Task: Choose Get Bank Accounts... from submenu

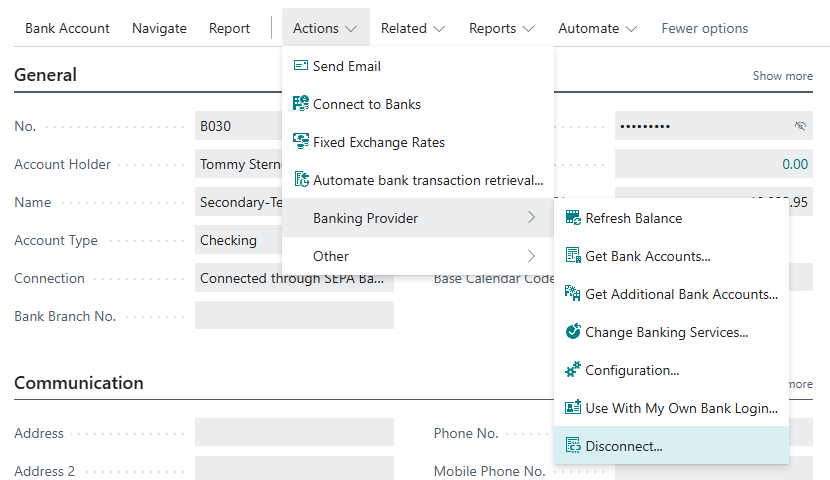Action: pyautogui.click(x=671, y=256)
